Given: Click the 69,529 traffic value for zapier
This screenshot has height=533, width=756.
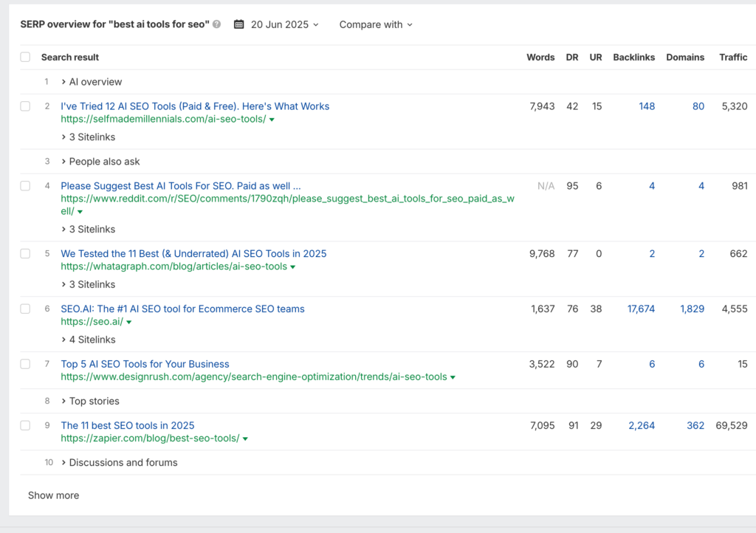Looking at the screenshot, I should pyautogui.click(x=732, y=425).
